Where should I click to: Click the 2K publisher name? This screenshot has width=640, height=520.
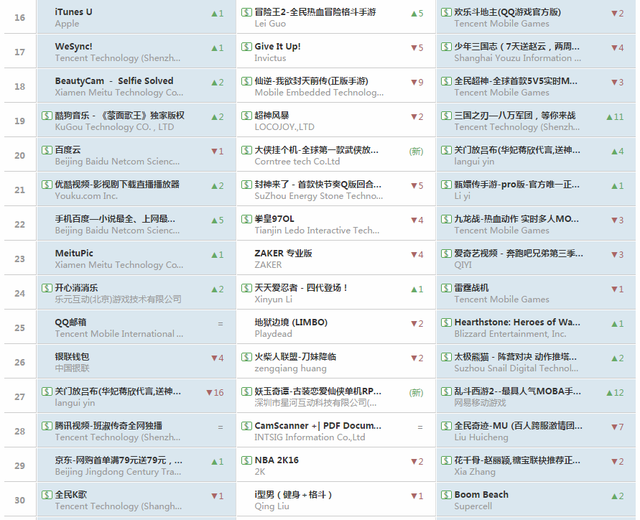click(260, 472)
